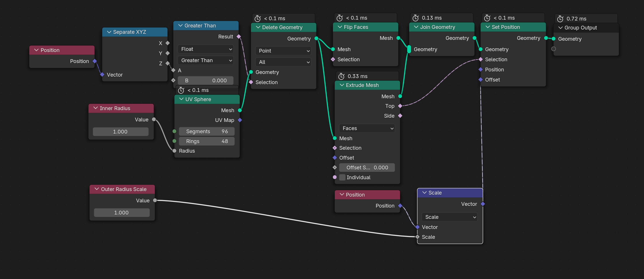Image resolution: width=644 pixels, height=279 pixels.
Task: Click the B value field of Greater Than
Action: 206,81
